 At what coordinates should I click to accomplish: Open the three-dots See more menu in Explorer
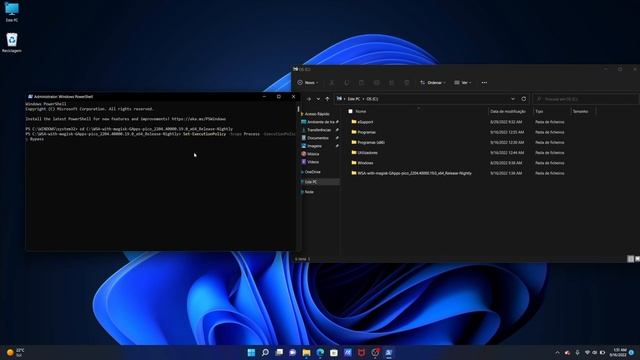point(484,83)
